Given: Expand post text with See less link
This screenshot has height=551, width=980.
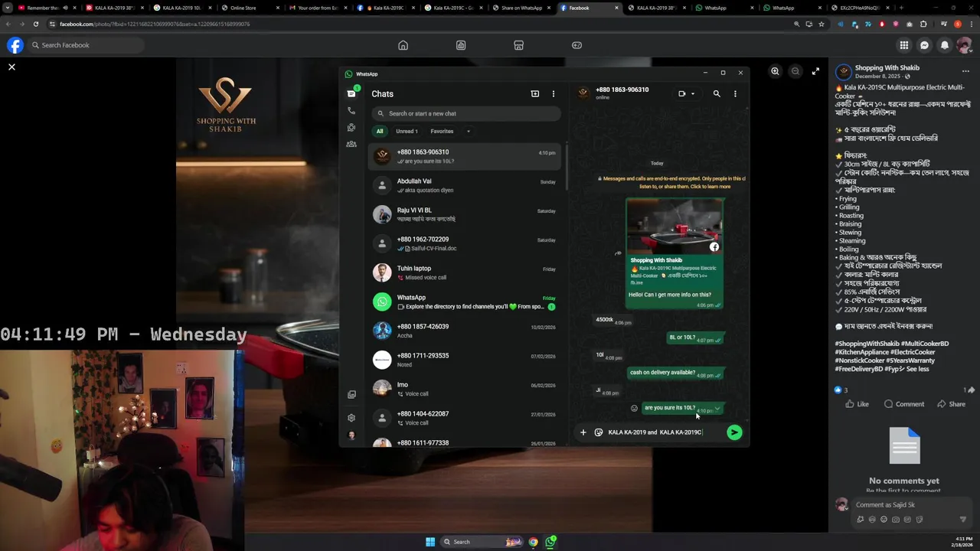Looking at the screenshot, I should pyautogui.click(x=918, y=369).
